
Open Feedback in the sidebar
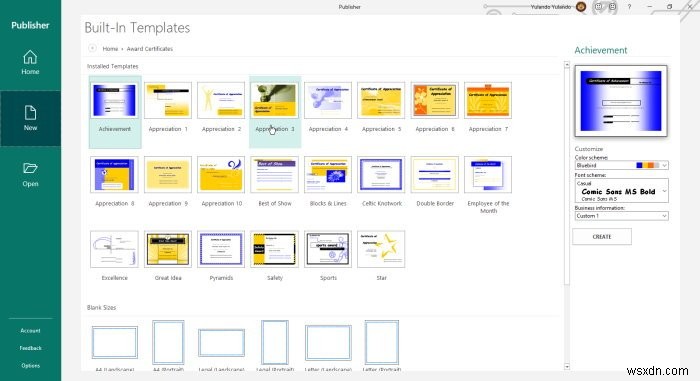coord(30,348)
